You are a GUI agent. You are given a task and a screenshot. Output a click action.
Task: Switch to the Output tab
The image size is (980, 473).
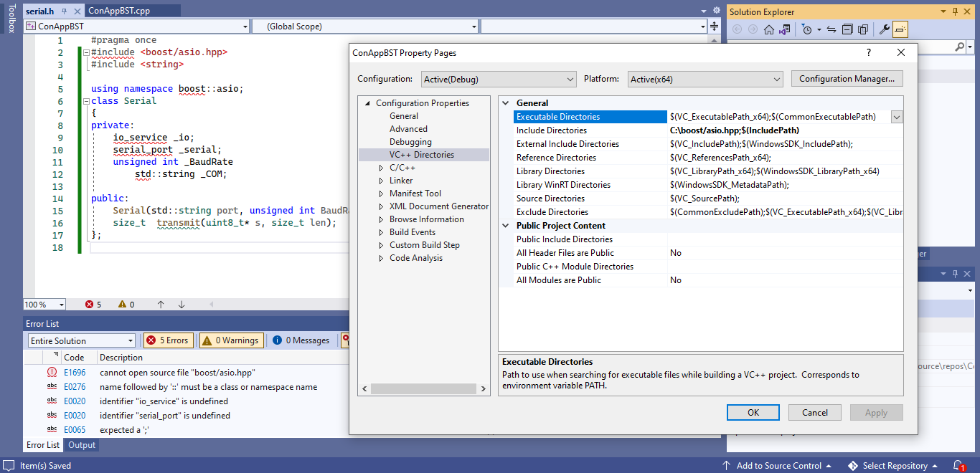82,445
